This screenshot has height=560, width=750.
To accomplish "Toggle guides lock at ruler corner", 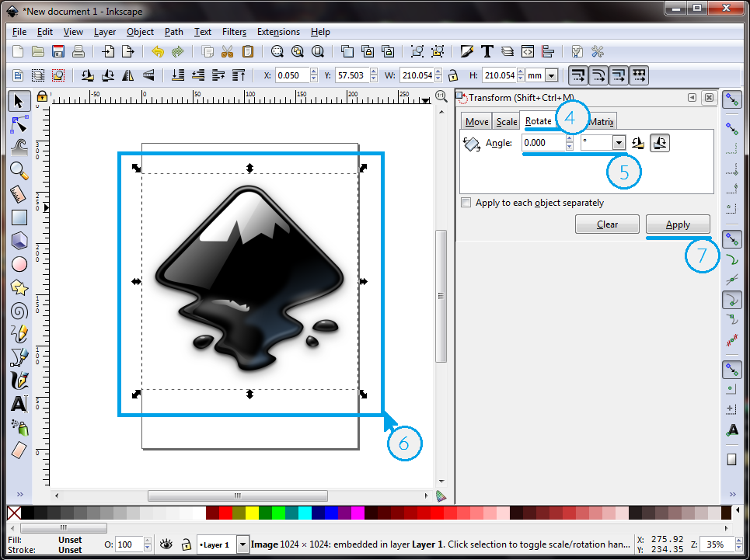I will click(42, 96).
